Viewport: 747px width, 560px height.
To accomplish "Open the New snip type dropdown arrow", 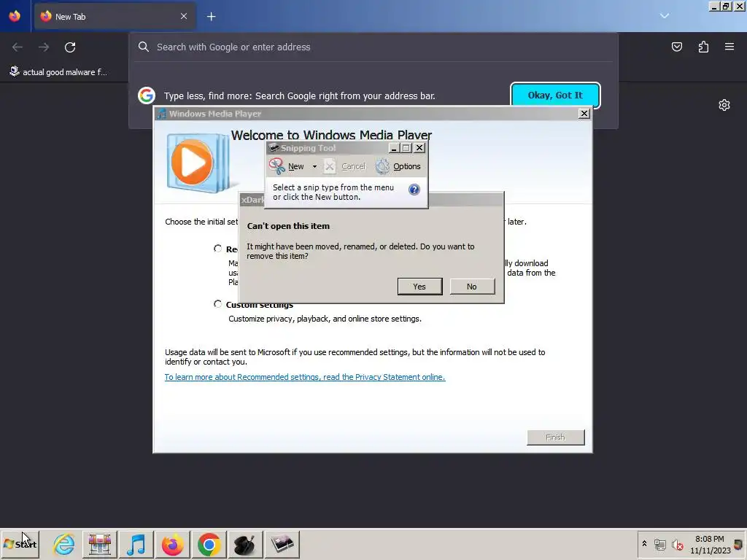I will [314, 166].
